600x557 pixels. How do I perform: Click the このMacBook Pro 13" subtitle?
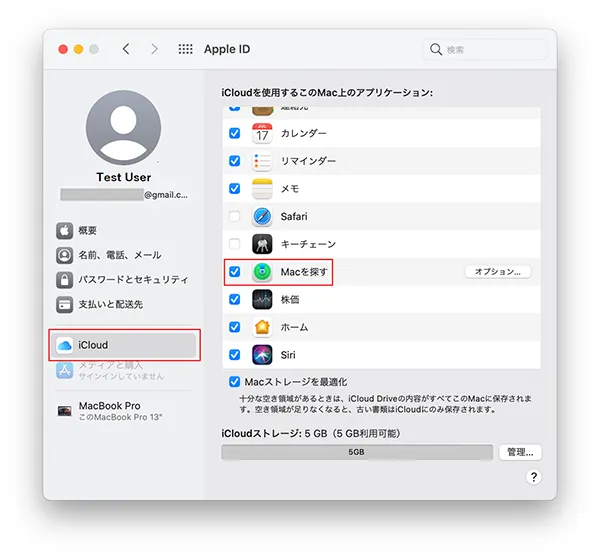tap(121, 417)
